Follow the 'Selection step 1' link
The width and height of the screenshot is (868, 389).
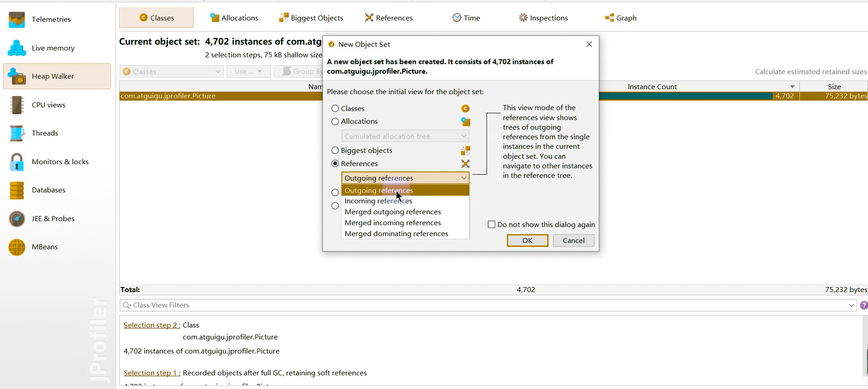152,373
